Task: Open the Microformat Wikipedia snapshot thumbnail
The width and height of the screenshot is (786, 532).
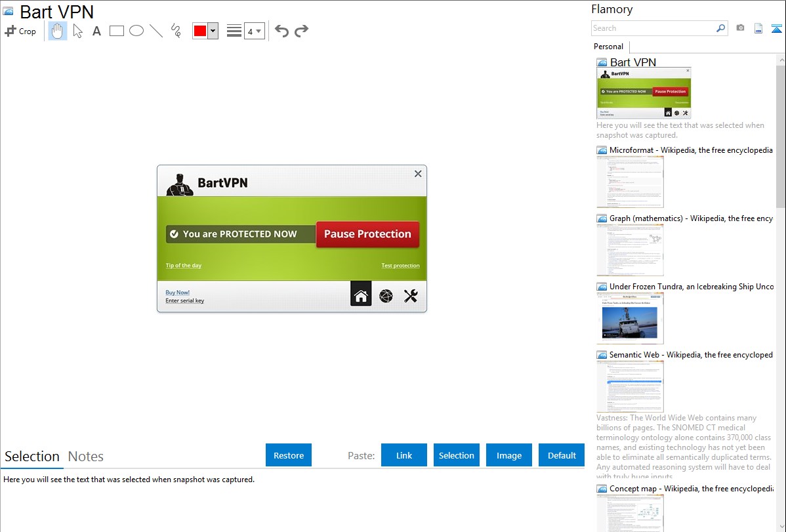Action: point(630,182)
